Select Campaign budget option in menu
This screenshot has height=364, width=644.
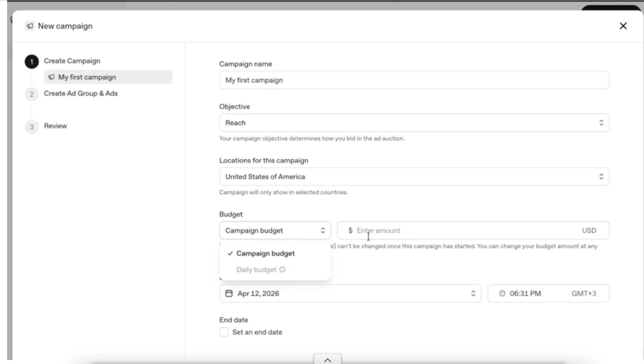pos(265,253)
